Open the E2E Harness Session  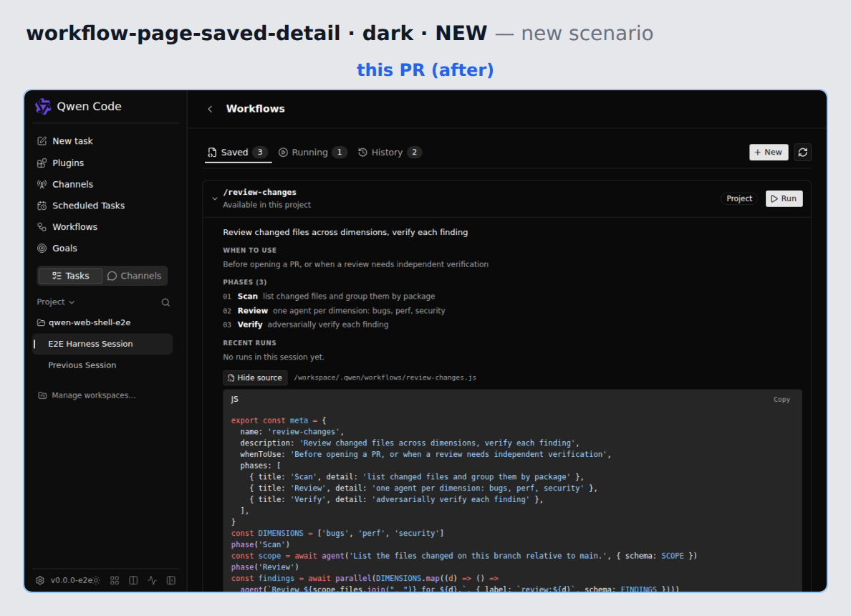pos(102,344)
